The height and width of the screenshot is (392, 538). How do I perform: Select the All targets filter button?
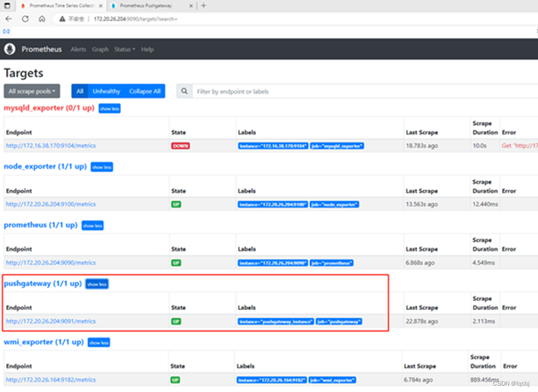80,91
